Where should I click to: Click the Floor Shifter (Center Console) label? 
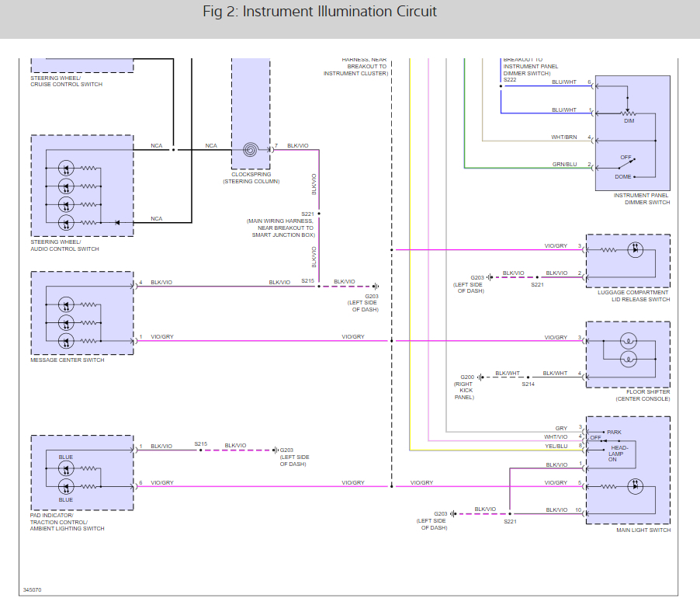coord(643,395)
